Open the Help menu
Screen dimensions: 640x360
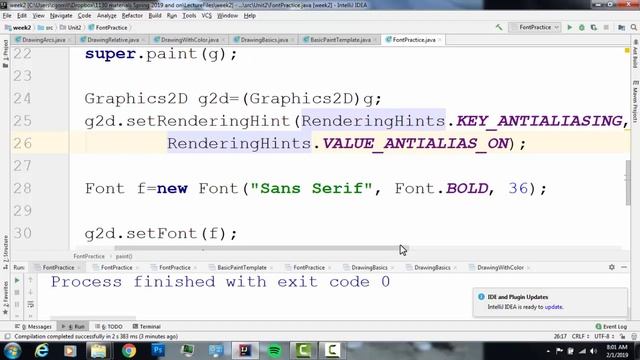249,16
